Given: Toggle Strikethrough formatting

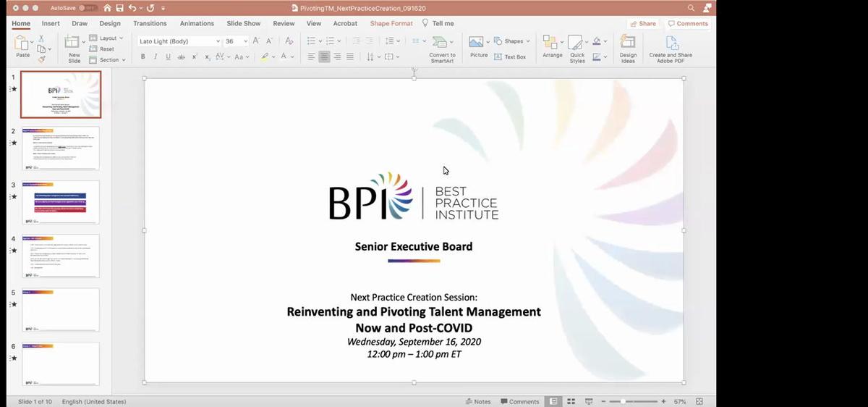Looking at the screenshot, I should (x=182, y=56).
